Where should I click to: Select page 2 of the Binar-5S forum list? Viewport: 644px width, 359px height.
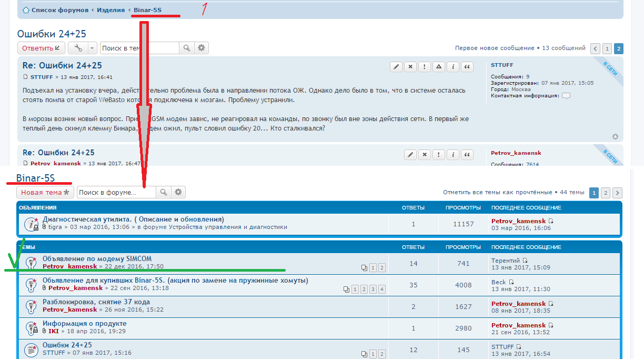coord(606,193)
